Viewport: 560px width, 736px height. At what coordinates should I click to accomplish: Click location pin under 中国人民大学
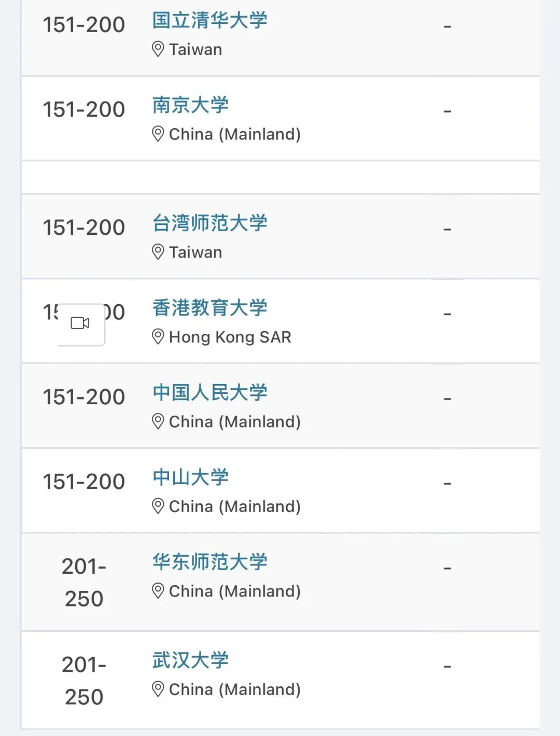(x=158, y=421)
